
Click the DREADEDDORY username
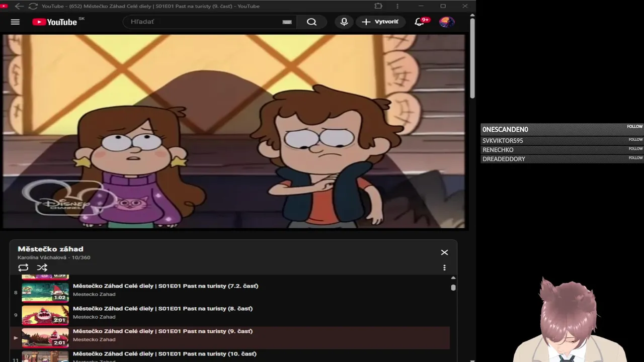pos(504,159)
